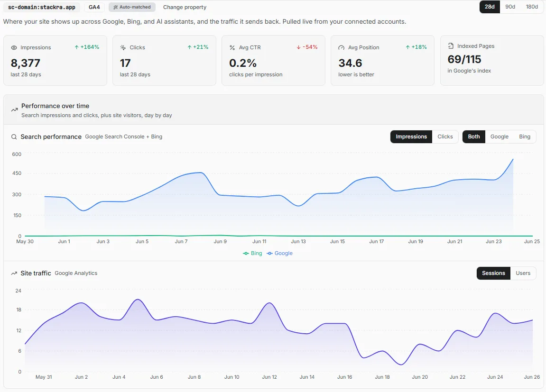Open the Impressions stat card
This screenshot has height=392, width=546.
click(x=56, y=61)
